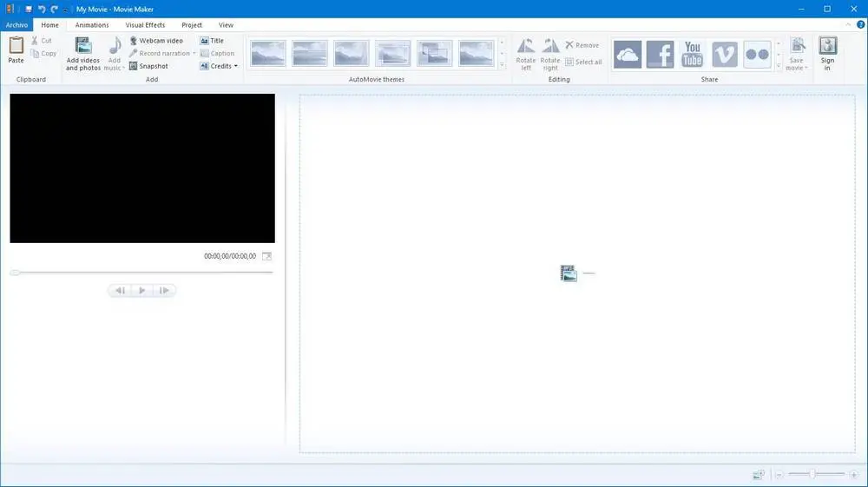Collapse the ribbon with chevron
Image resolution: width=868 pixels, height=487 pixels.
click(x=848, y=24)
